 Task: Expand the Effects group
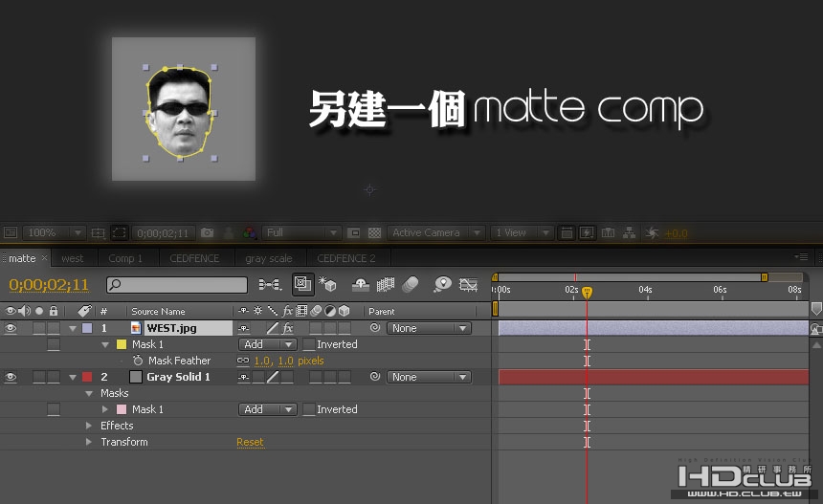coord(89,426)
